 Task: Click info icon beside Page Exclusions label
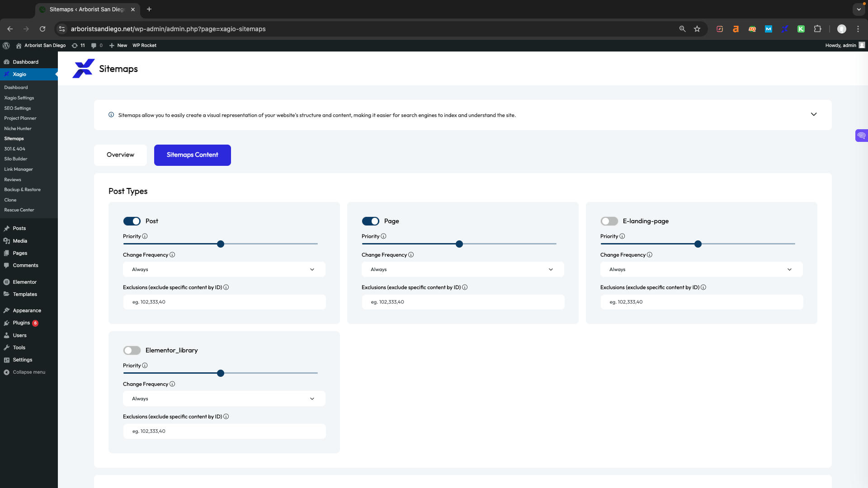click(465, 287)
